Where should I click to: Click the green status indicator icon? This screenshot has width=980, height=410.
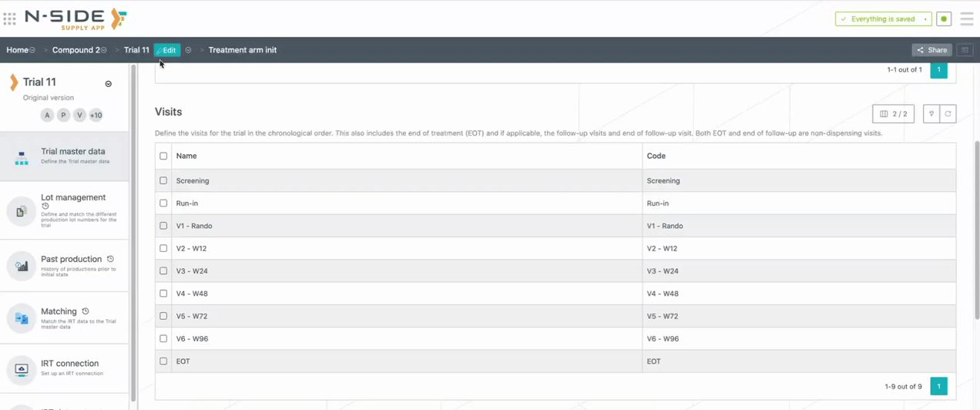click(944, 19)
